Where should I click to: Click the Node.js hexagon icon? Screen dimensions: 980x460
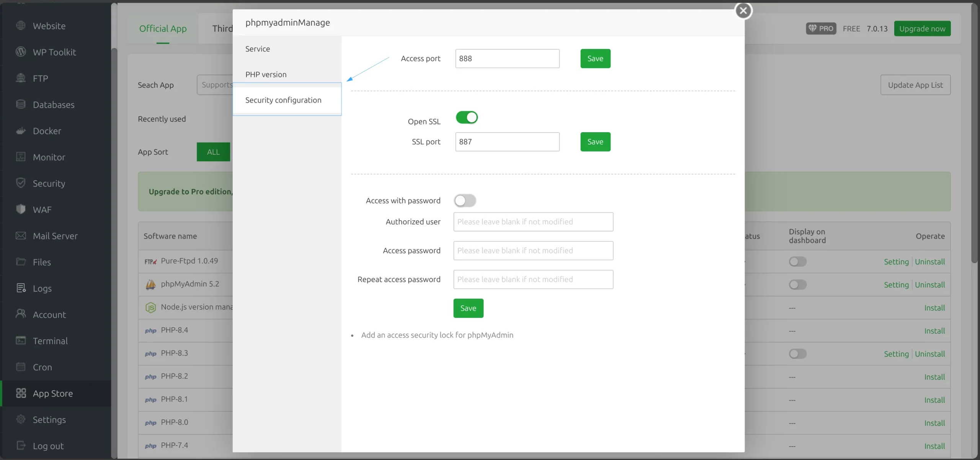(x=150, y=307)
